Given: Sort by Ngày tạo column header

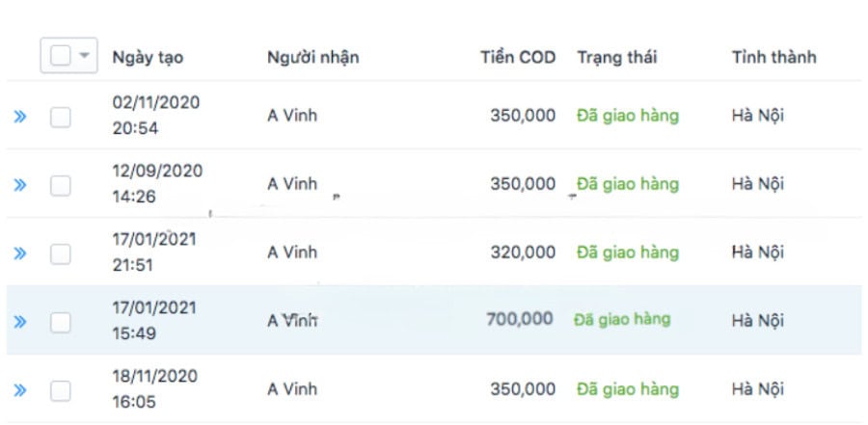Looking at the screenshot, I should pos(148,57).
